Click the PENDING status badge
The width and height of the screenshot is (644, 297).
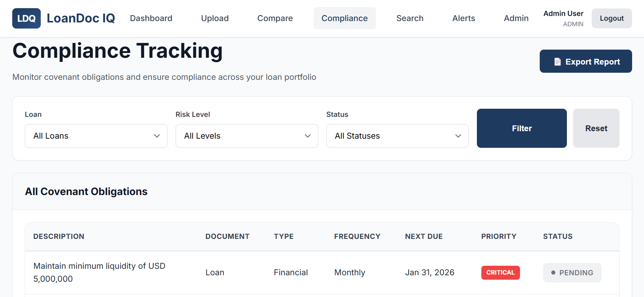pyautogui.click(x=572, y=273)
